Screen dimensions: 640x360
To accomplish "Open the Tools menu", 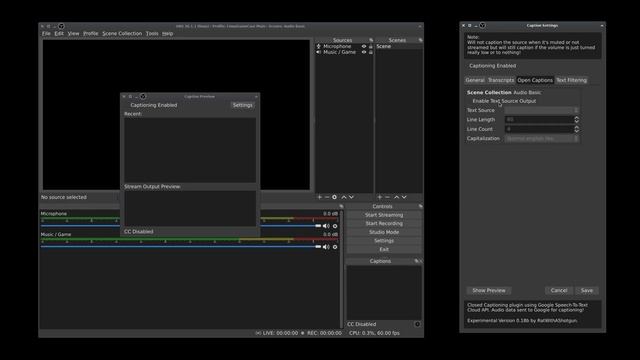I will tap(152, 33).
